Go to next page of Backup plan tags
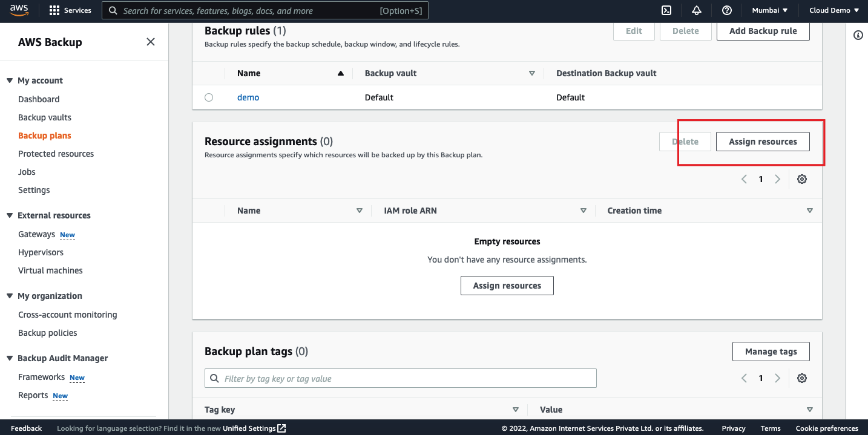 pos(778,378)
